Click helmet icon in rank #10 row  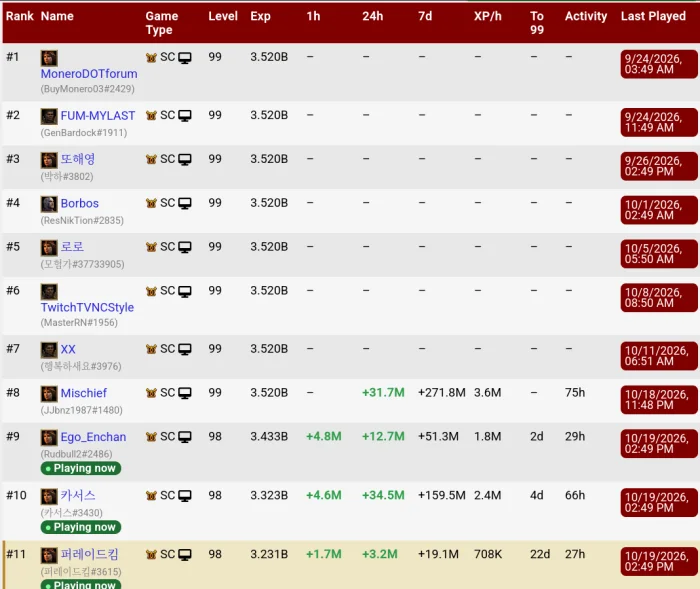[x=151, y=496]
